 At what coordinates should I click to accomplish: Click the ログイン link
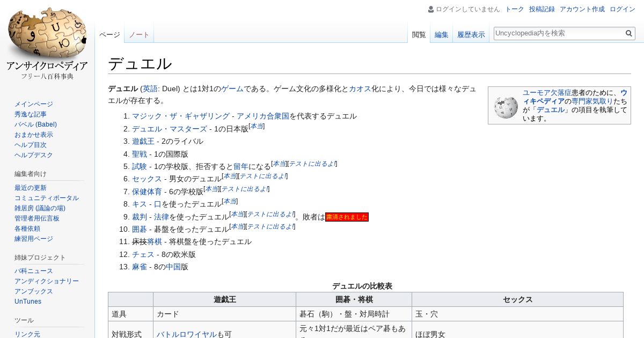[623, 9]
